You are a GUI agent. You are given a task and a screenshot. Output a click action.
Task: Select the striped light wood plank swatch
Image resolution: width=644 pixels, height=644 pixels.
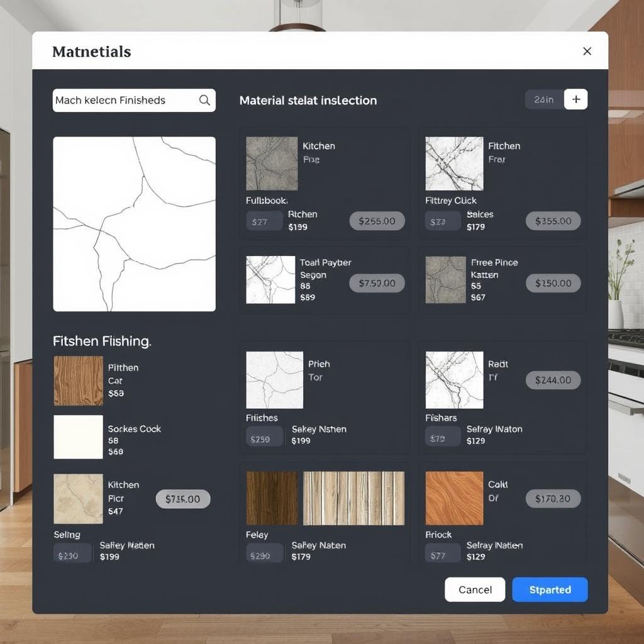(x=353, y=498)
